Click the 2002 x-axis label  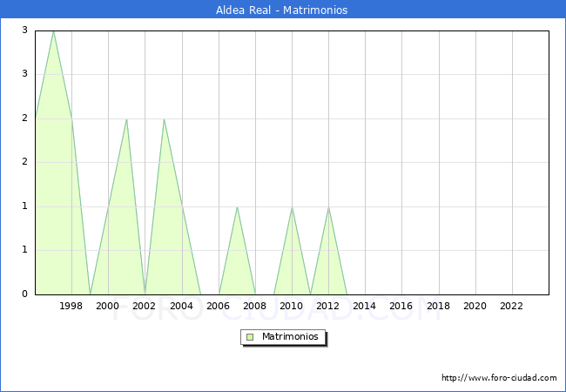(x=145, y=306)
